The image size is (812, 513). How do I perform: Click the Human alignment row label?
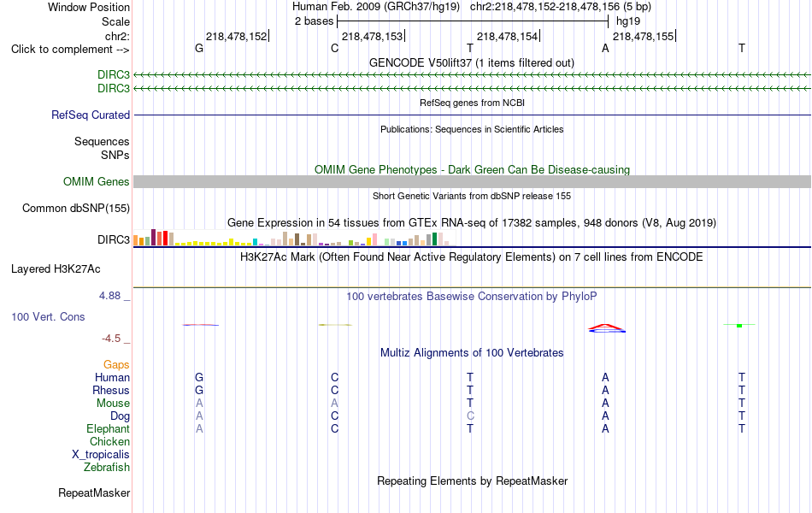click(112, 378)
